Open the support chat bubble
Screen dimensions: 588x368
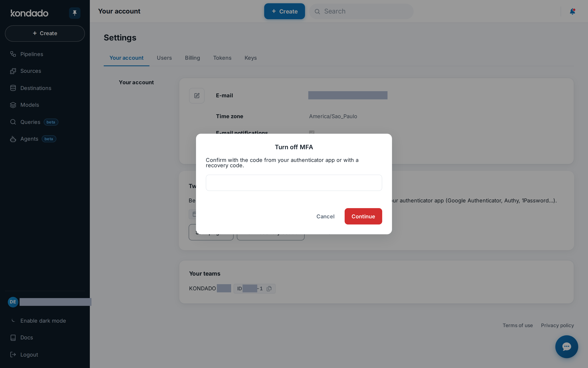click(567, 347)
